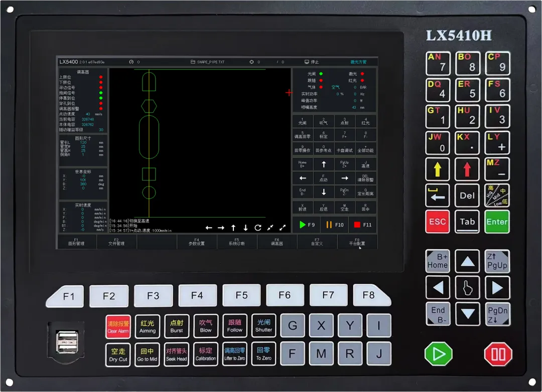
Task: Tap the red up-arrow key on the keypad
Action: click(467, 169)
